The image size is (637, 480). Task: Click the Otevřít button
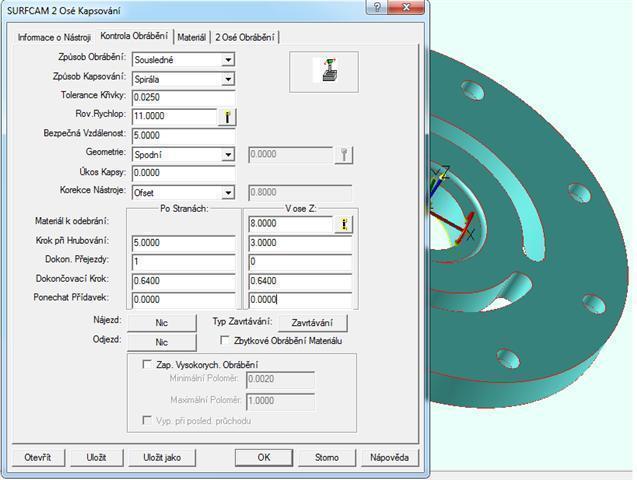pyautogui.click(x=38, y=457)
